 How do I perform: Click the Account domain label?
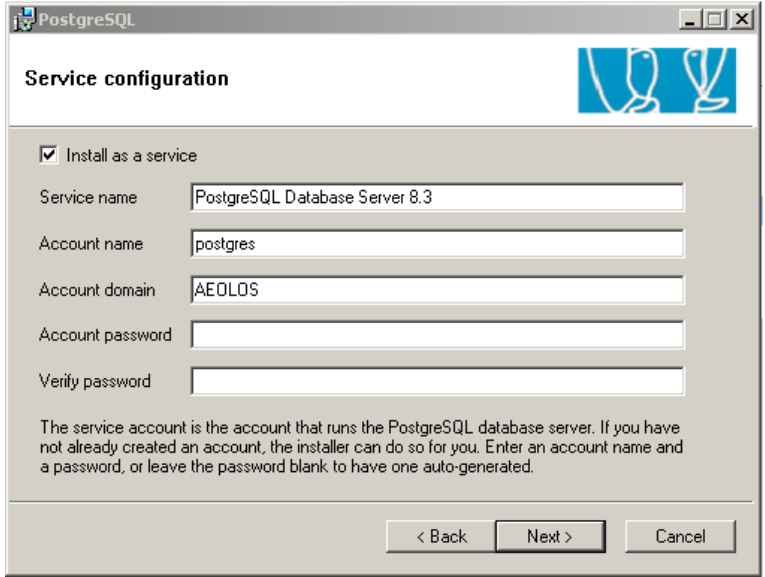(x=97, y=290)
